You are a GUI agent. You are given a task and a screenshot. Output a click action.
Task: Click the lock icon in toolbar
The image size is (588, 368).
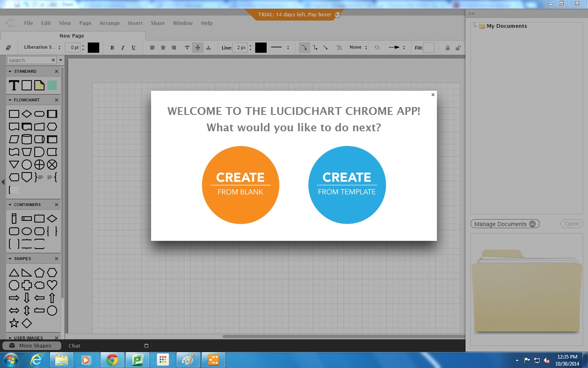point(448,47)
